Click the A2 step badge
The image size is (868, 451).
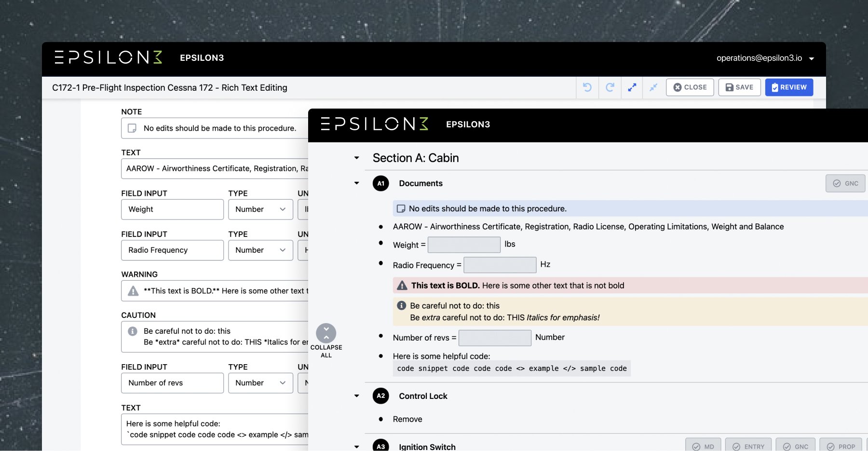pyautogui.click(x=381, y=396)
